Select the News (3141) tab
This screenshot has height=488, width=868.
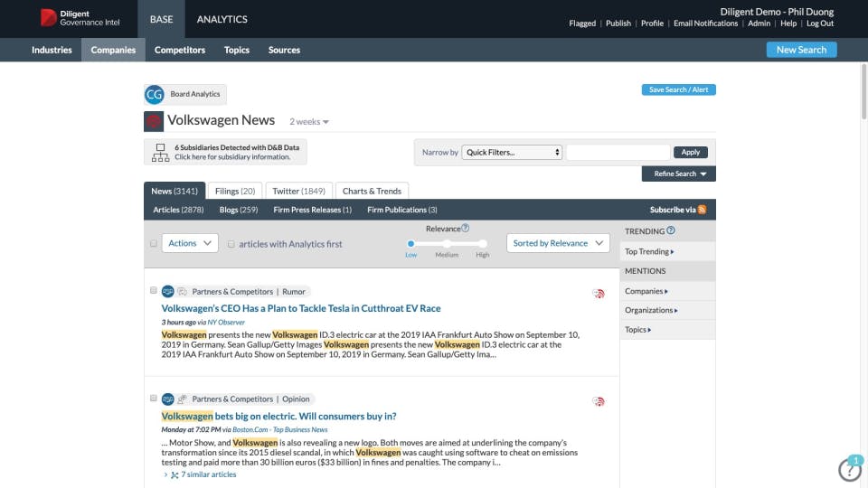175,191
